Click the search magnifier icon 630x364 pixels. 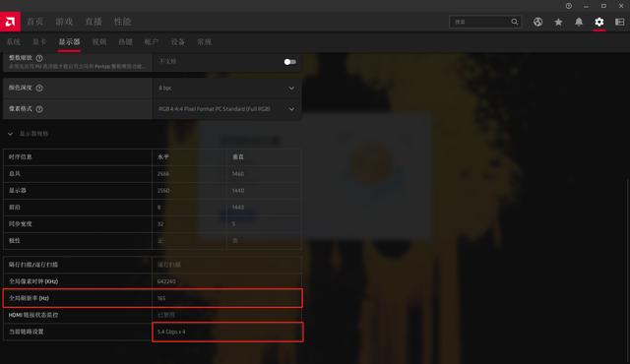click(515, 22)
